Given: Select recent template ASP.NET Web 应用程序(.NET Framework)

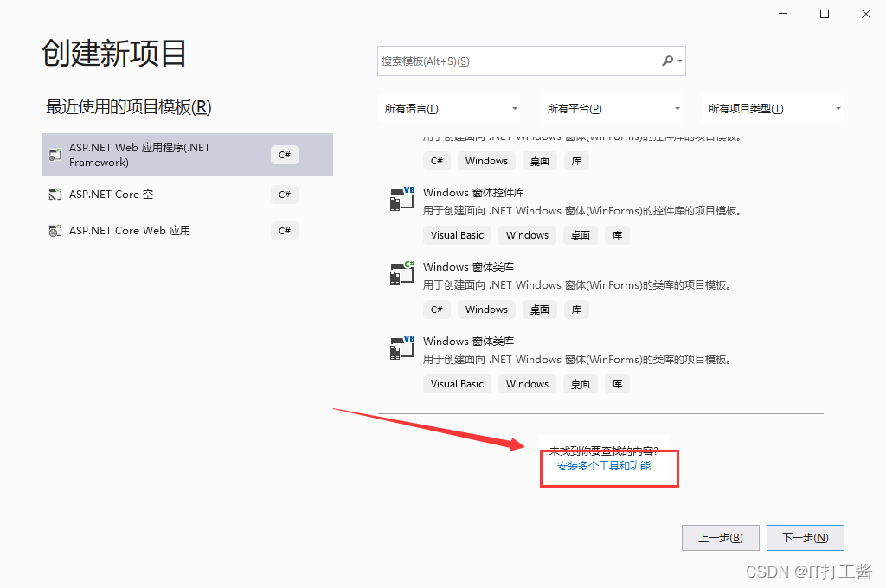Looking at the screenshot, I should tap(187, 155).
